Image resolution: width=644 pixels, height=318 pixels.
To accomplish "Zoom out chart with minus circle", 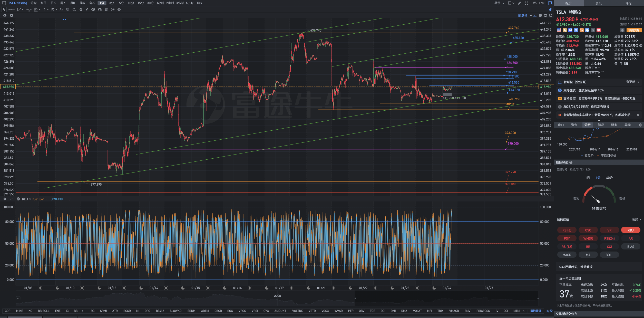I will coord(545,16).
